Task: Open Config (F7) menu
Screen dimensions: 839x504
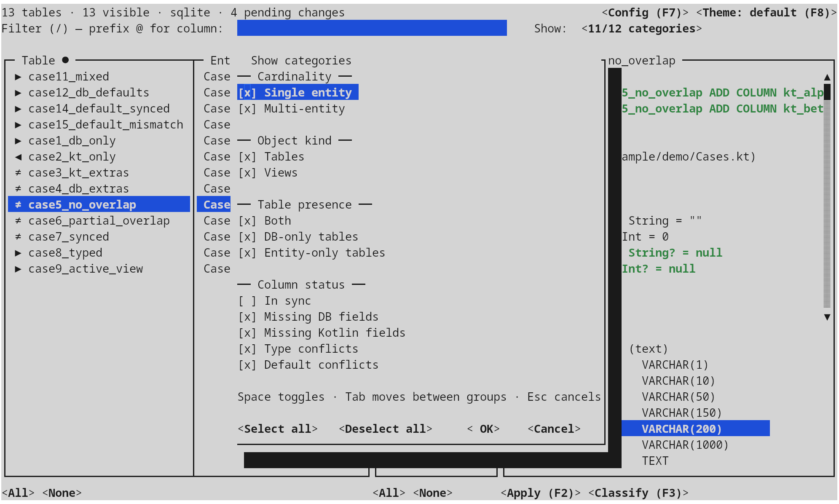Action: click(x=645, y=13)
